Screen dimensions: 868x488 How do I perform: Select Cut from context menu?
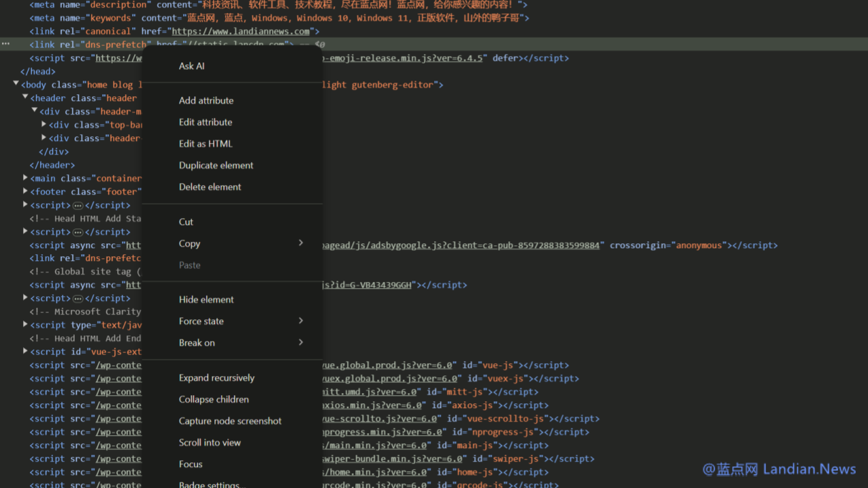[x=186, y=222]
